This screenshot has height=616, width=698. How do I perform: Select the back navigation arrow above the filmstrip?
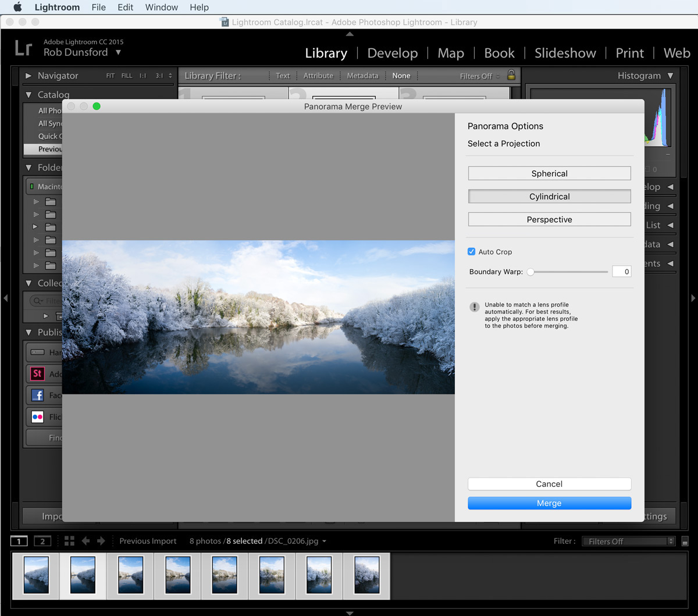[x=86, y=541]
